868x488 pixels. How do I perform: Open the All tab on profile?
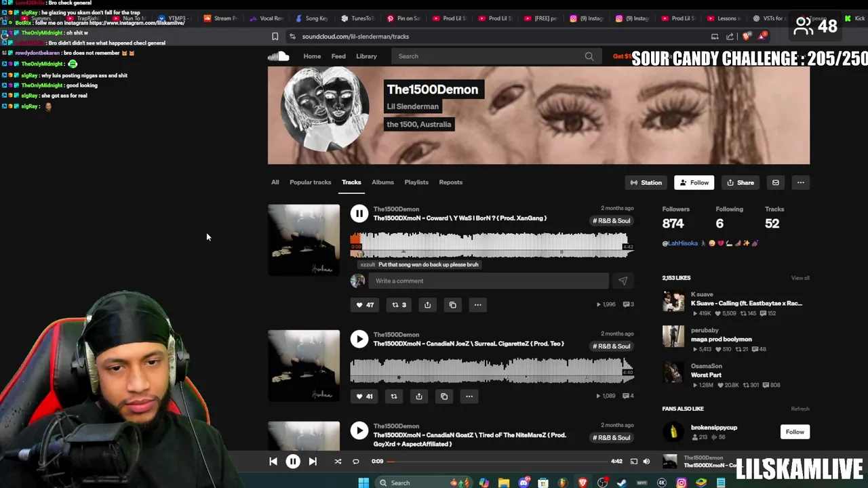pyautogui.click(x=275, y=182)
